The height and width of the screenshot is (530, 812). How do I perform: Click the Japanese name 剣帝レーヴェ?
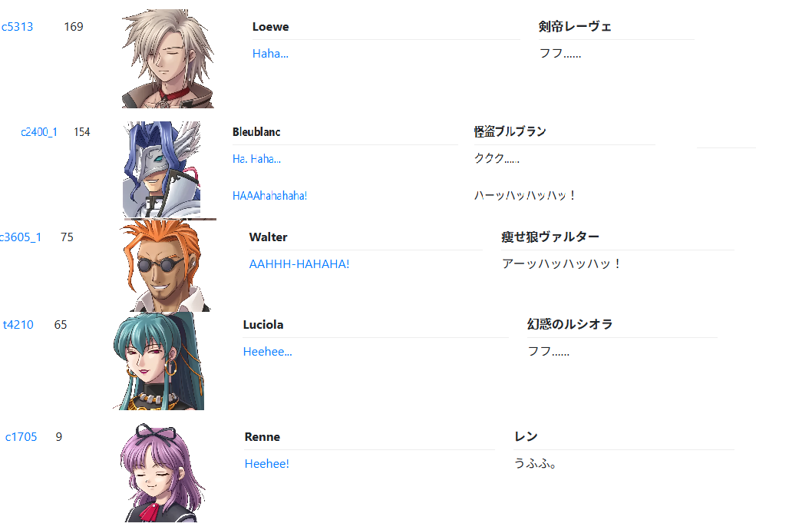pyautogui.click(x=575, y=26)
